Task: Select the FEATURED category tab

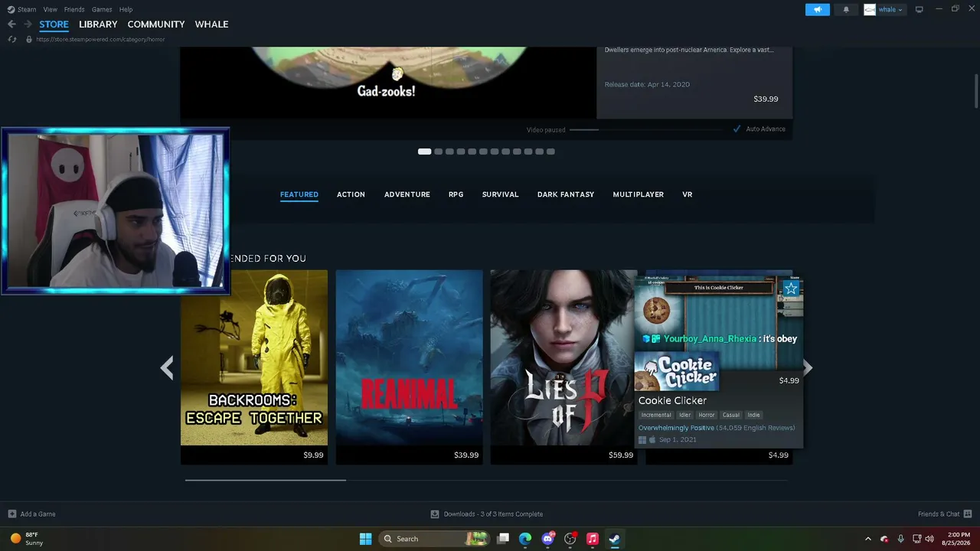Action: tap(299, 194)
